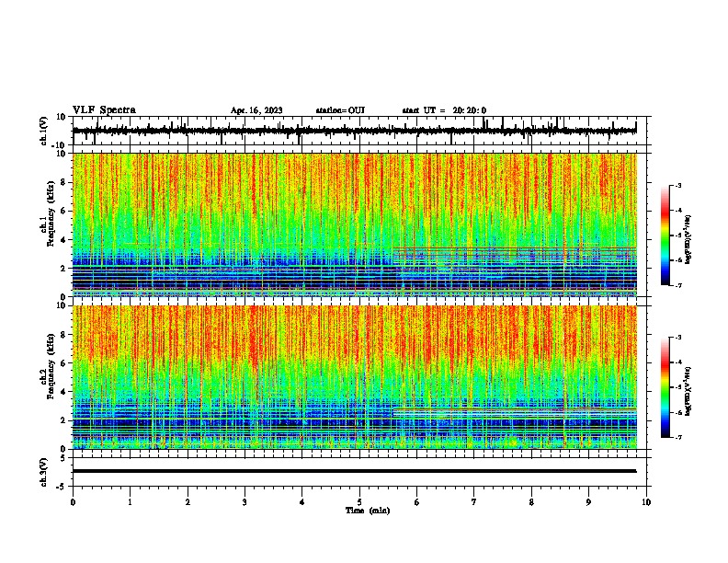Image resolution: width=728 pixels, height=563 pixels.
Task: Click the ch.3(V) flat black trace line
Action: click(354, 471)
